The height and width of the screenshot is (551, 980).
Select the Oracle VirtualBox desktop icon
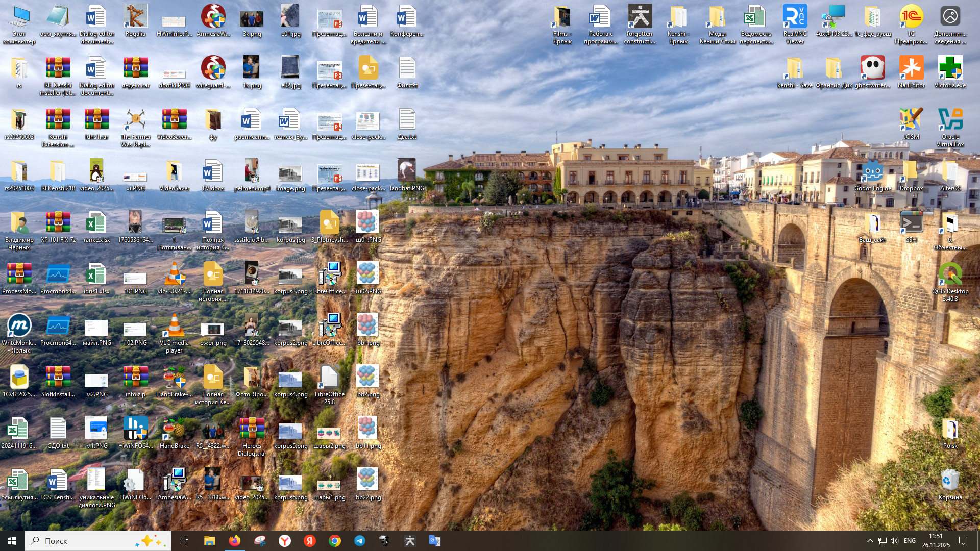[x=950, y=122]
